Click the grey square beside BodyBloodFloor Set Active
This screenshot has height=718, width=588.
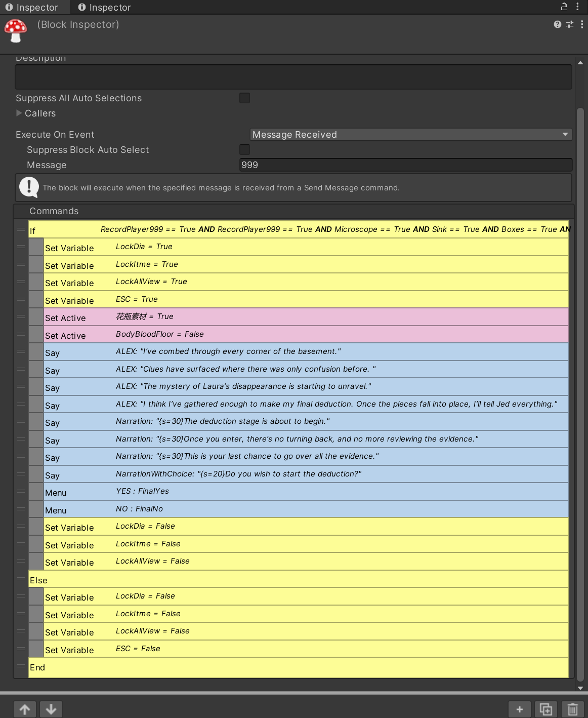(36, 334)
